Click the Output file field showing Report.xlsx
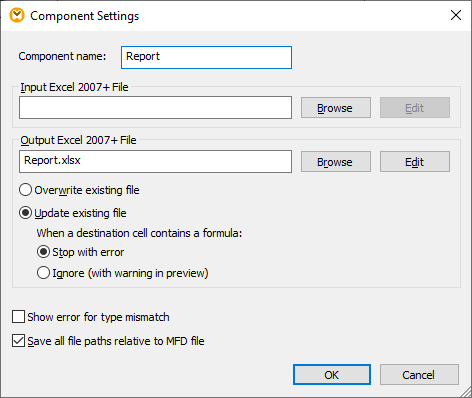The height and width of the screenshot is (398, 472). tap(155, 161)
